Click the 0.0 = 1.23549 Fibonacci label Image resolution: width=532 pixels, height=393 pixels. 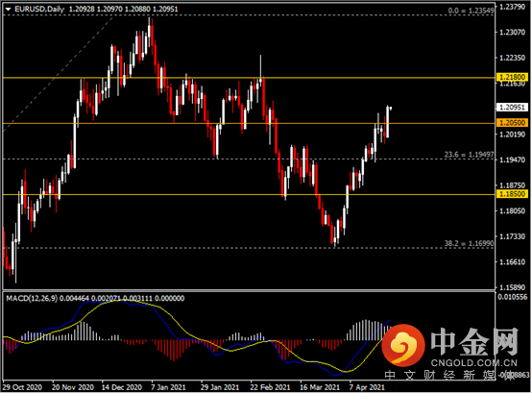point(471,11)
